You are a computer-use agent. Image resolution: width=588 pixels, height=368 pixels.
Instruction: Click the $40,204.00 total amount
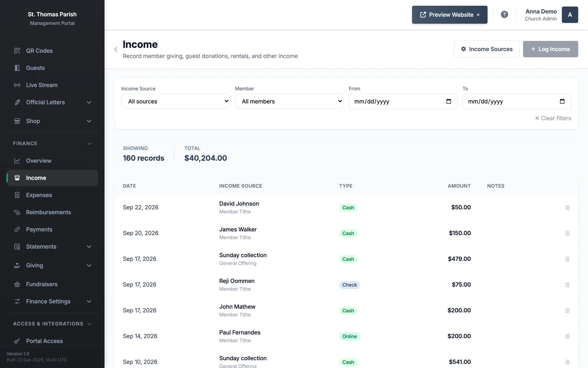205,158
